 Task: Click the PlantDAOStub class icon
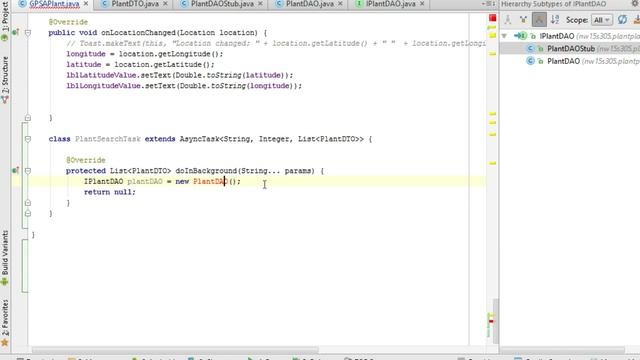point(530,49)
